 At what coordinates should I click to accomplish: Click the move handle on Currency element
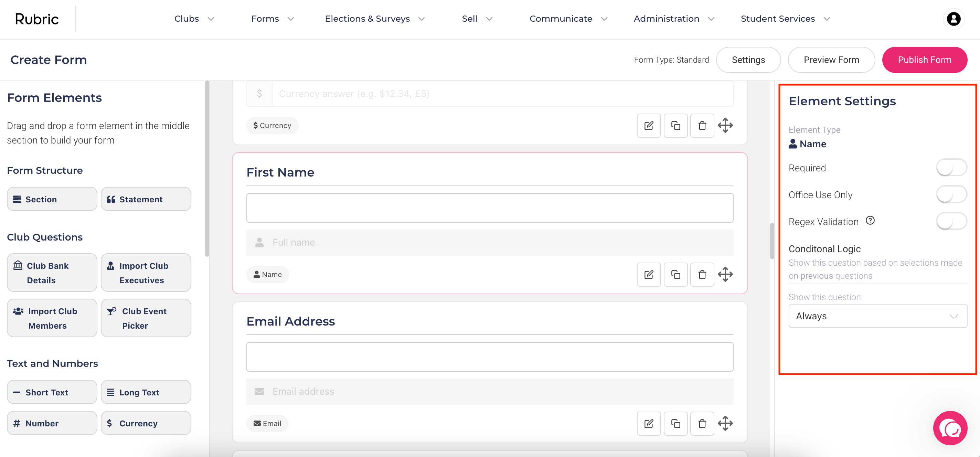[x=725, y=125]
